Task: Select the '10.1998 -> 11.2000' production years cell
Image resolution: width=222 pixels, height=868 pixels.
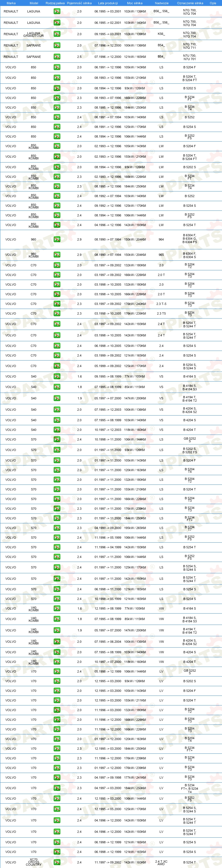Action: click(x=108, y=439)
